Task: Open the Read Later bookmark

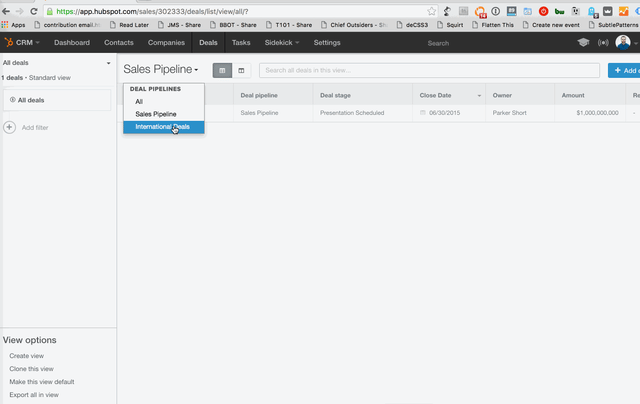Action: pyautogui.click(x=129, y=25)
